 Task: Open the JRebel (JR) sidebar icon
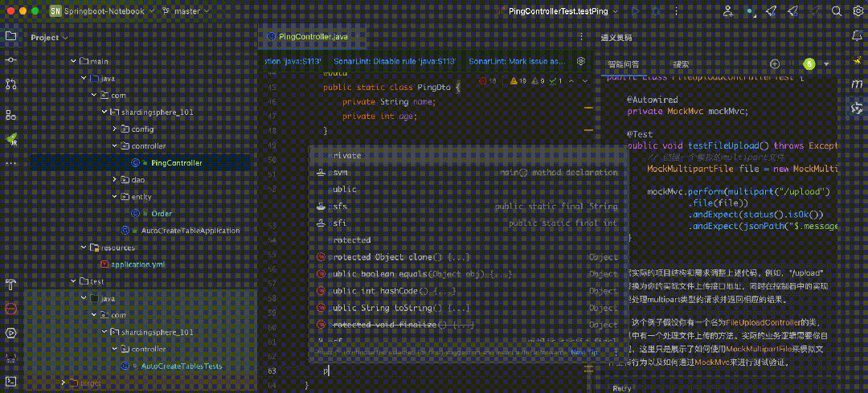tap(10, 140)
